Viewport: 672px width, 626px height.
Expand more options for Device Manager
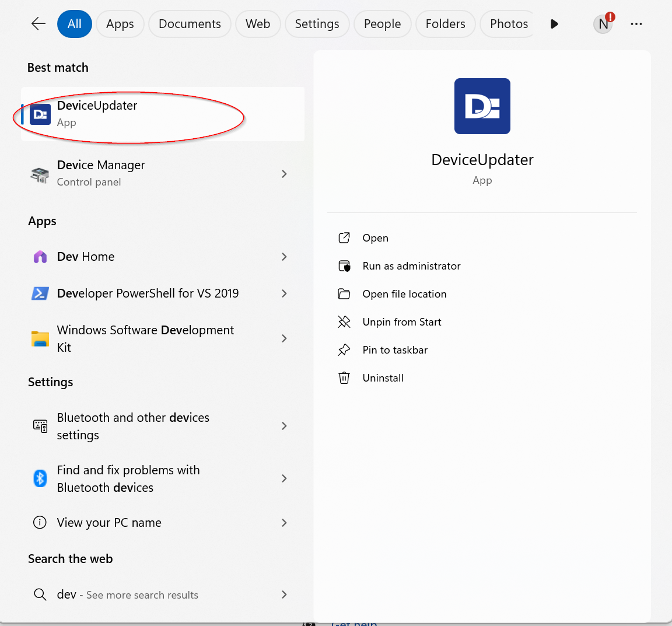pos(284,173)
